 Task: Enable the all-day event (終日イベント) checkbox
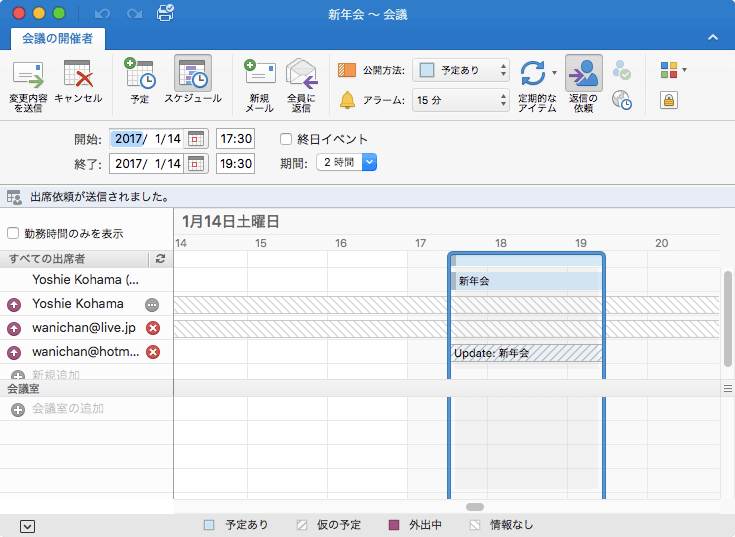286,139
